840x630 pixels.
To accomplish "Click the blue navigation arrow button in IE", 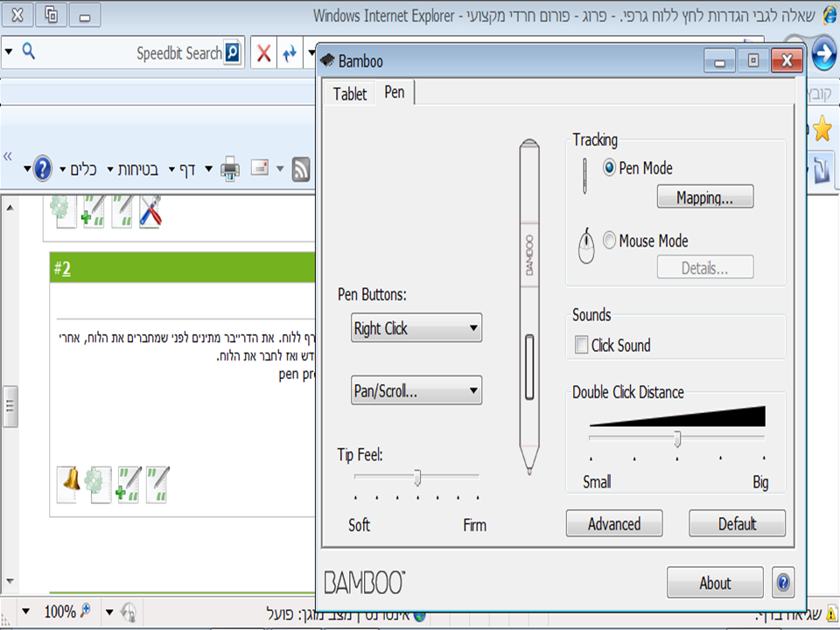I will [x=824, y=53].
